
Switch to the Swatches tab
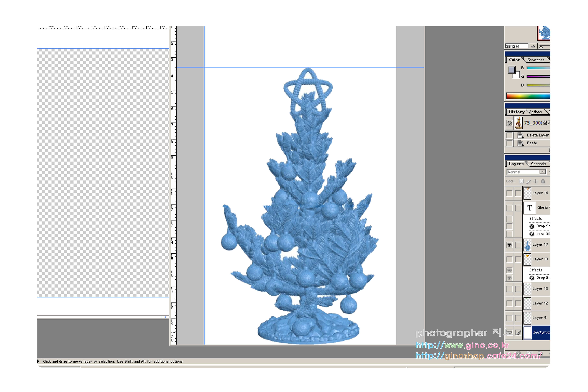coord(536,60)
